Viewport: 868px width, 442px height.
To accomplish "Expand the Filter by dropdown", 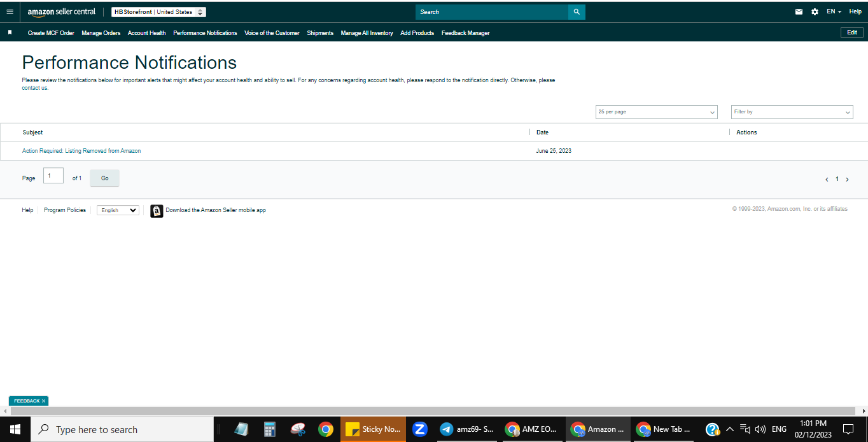I will pyautogui.click(x=792, y=111).
